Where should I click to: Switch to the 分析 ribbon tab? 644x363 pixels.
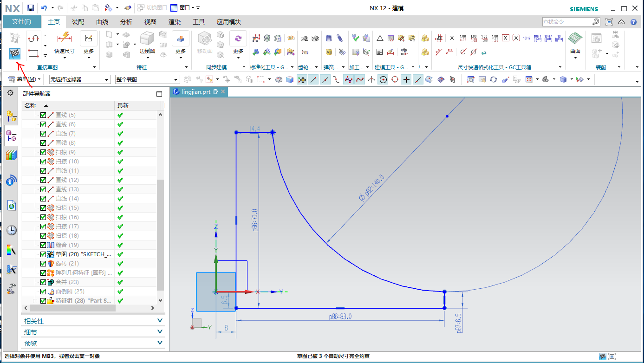[x=126, y=22]
